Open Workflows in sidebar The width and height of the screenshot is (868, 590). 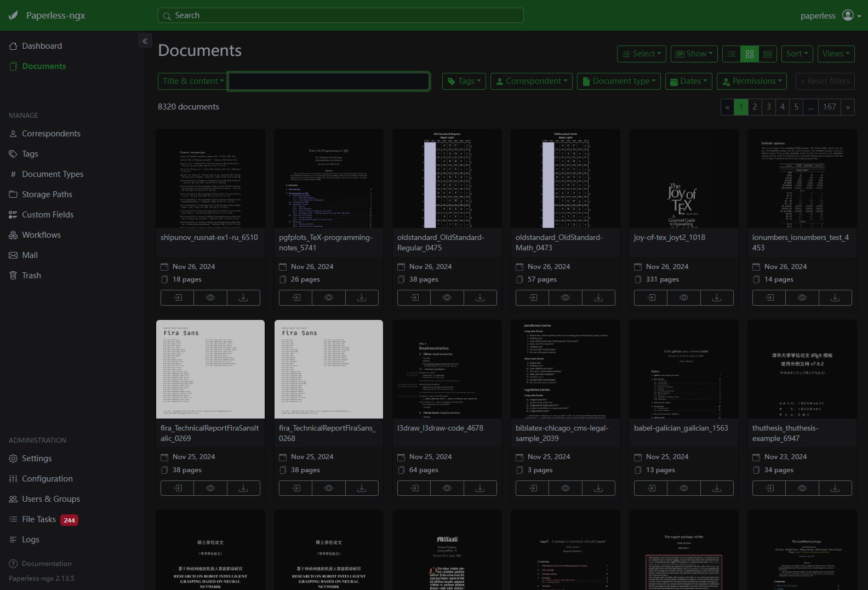(x=41, y=235)
